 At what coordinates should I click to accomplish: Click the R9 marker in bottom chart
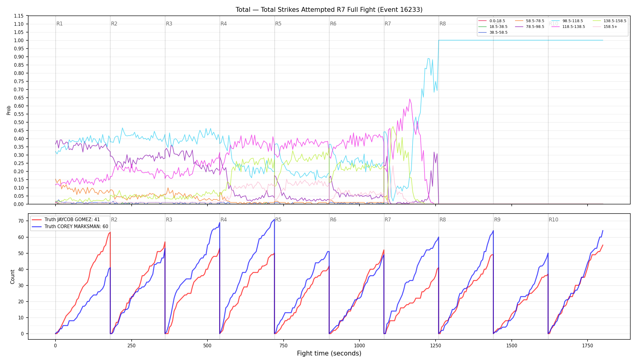(x=497, y=220)
